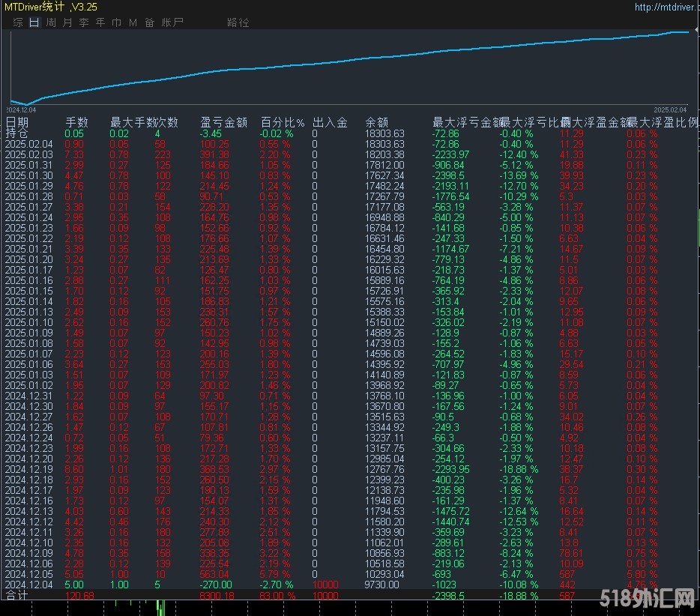The width and height of the screenshot is (700, 616).
Task: Select the 日 daily statistics tab
Action: pos(34,22)
